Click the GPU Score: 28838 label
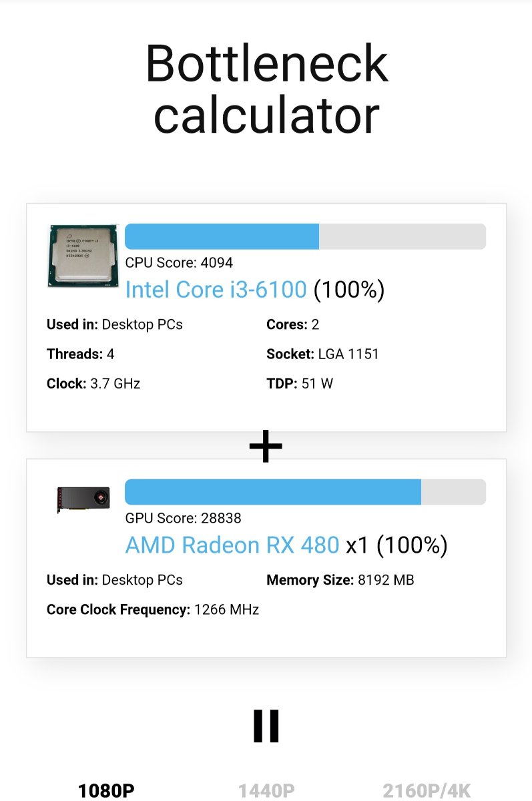The image size is (532, 801). pos(184,518)
